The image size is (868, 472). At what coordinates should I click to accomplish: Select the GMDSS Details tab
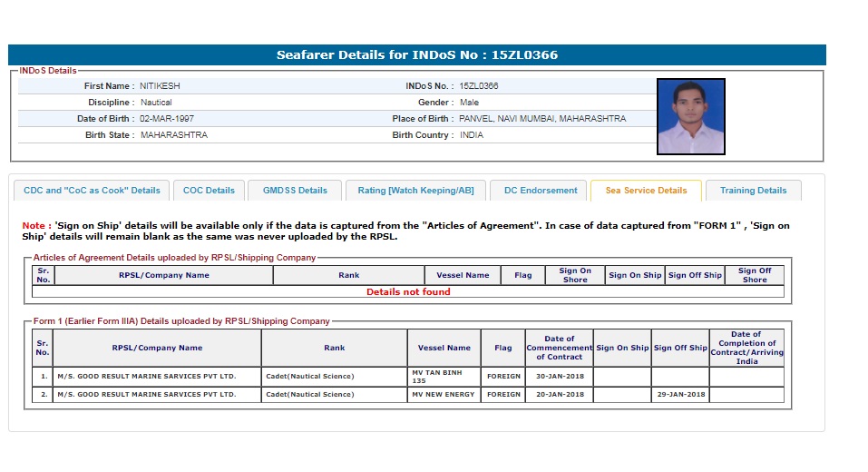coord(295,191)
